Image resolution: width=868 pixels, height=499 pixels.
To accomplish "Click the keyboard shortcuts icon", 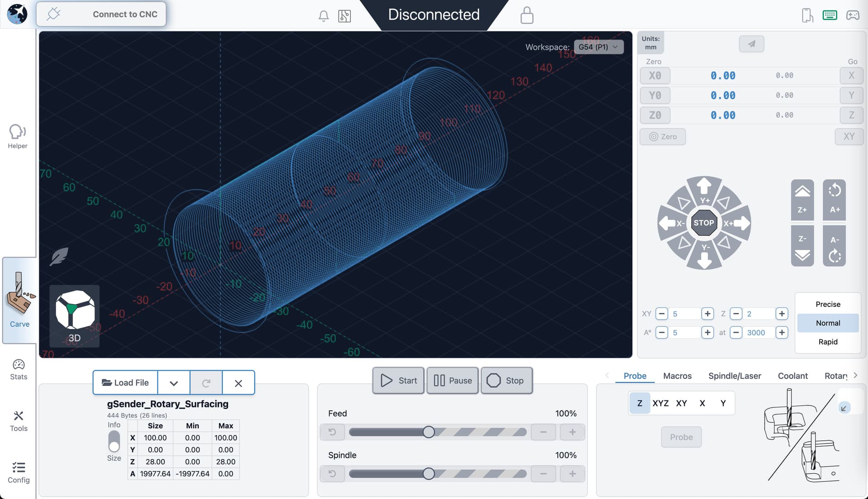I will point(830,15).
